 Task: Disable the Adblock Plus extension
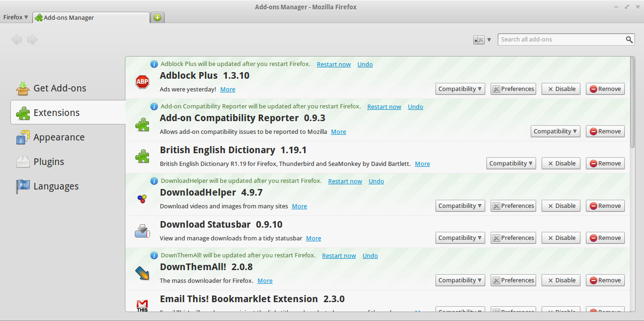pyautogui.click(x=561, y=89)
